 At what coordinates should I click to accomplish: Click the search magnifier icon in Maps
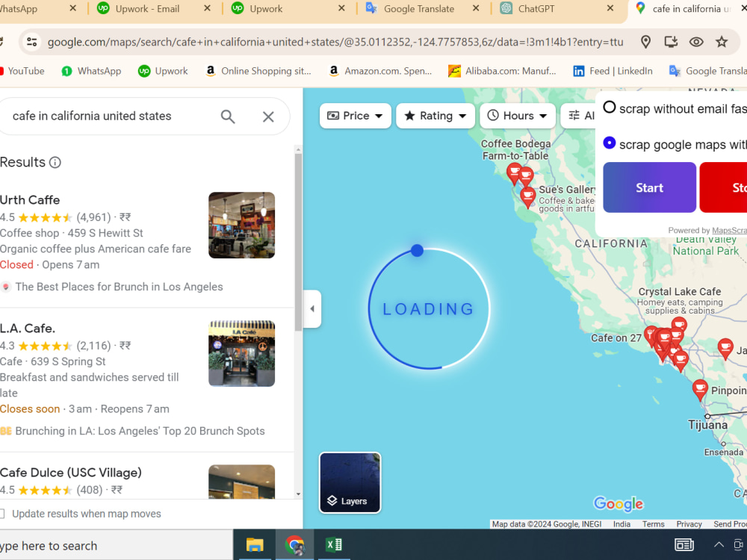(x=228, y=116)
